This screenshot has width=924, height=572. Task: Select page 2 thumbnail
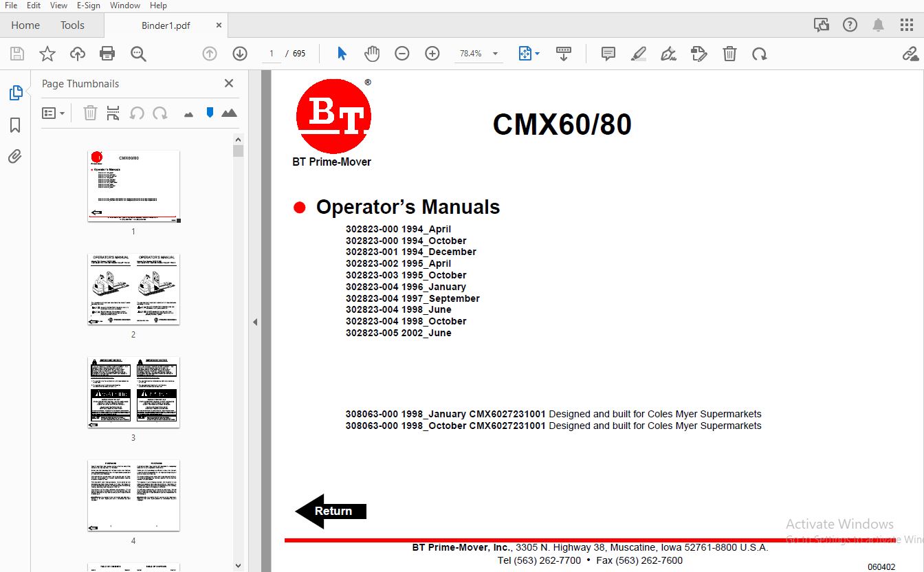[x=134, y=289]
